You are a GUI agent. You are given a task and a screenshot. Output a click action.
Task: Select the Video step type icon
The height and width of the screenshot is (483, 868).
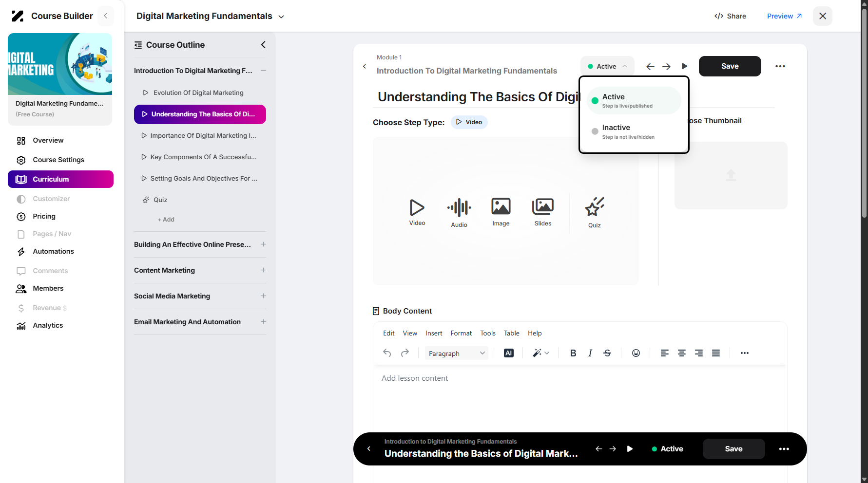(417, 212)
